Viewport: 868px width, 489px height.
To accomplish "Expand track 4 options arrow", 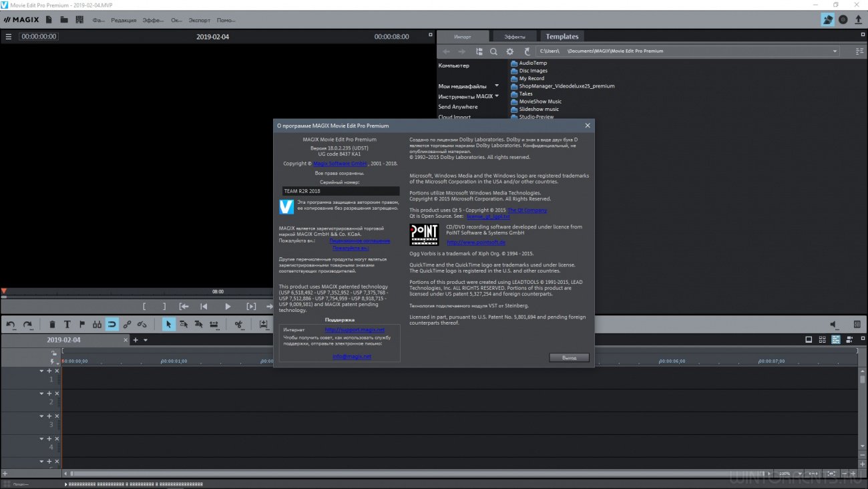I will [x=41, y=439].
